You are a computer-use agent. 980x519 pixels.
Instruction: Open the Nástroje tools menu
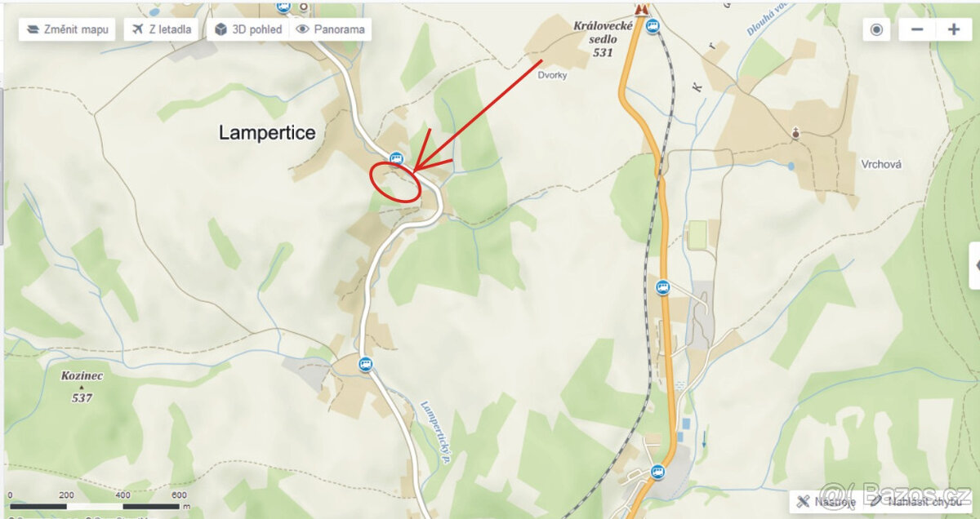tap(825, 501)
